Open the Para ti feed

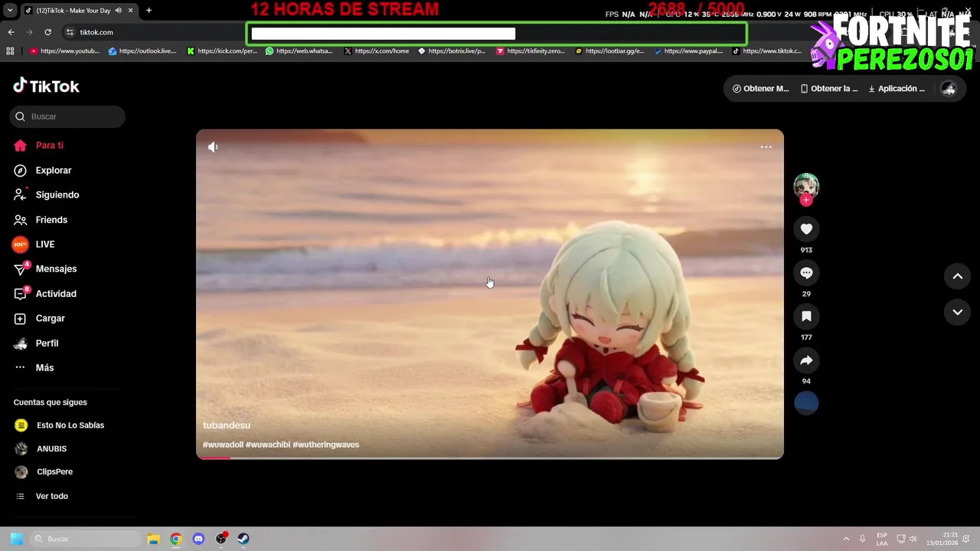pyautogui.click(x=38, y=145)
